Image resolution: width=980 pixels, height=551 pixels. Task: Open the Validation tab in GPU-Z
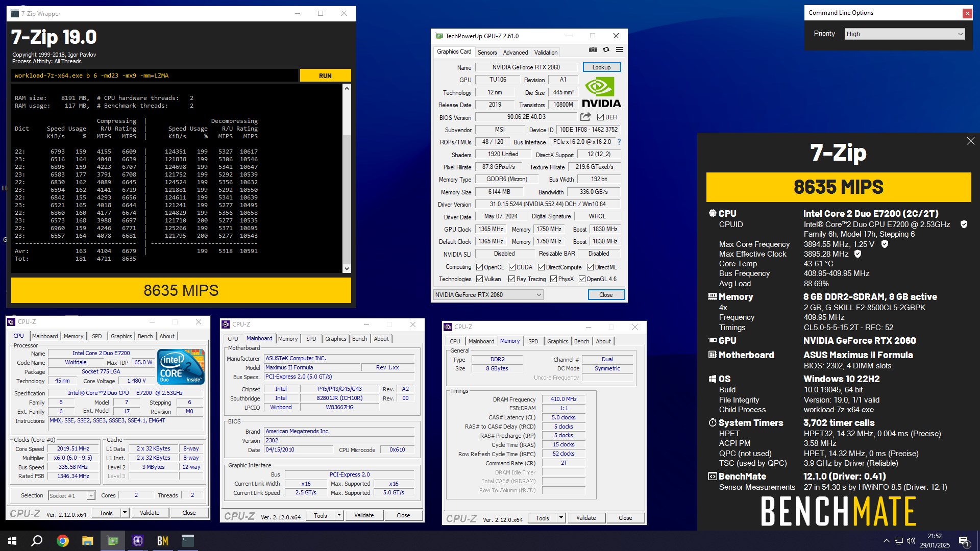click(546, 52)
